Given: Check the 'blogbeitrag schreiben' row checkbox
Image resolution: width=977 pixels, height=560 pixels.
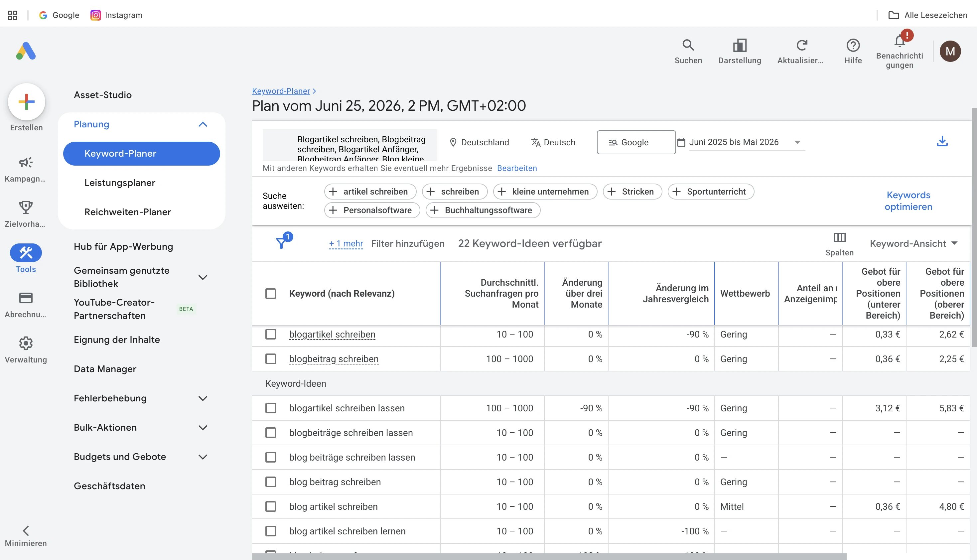Looking at the screenshot, I should (x=271, y=359).
